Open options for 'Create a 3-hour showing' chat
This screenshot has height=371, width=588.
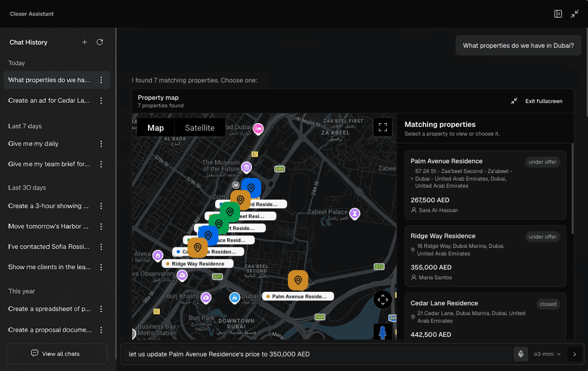pos(101,206)
